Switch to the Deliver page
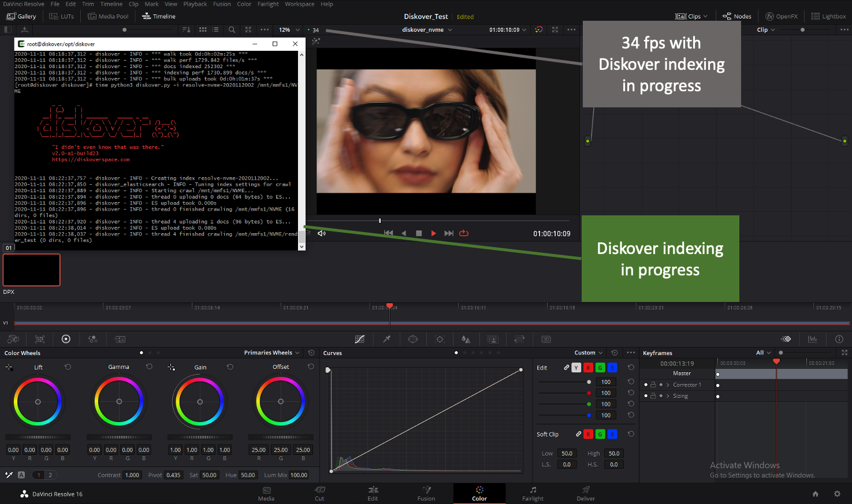 (x=586, y=494)
